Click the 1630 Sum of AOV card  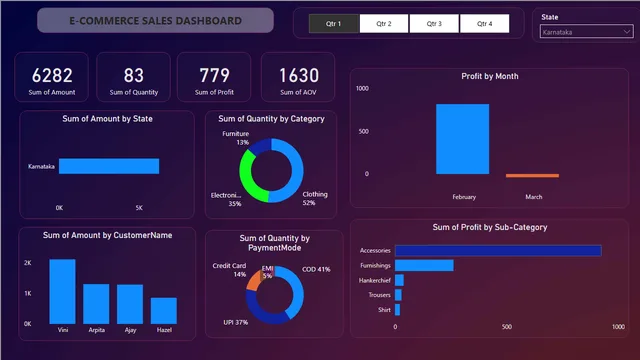(298, 77)
